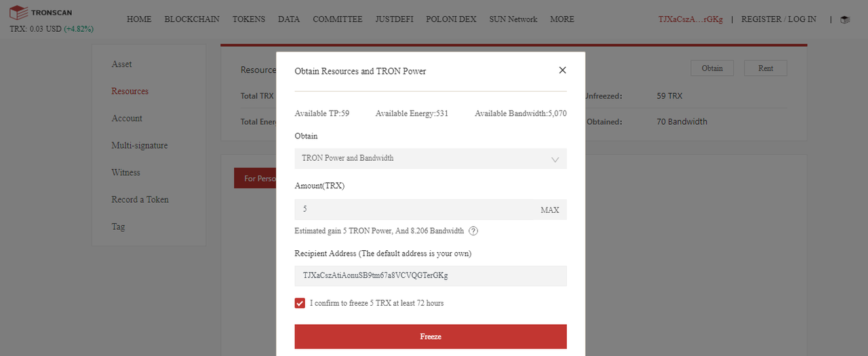
Task: Open the HOME menu
Action: [x=139, y=20]
